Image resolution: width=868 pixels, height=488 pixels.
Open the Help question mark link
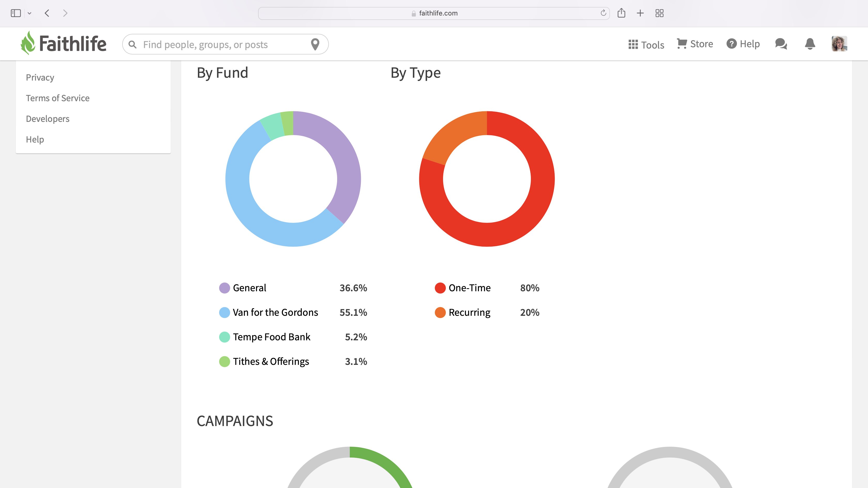(743, 44)
